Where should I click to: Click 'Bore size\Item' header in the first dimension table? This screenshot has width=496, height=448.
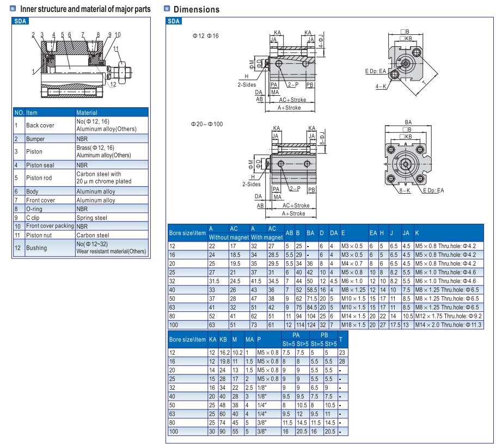188,233
